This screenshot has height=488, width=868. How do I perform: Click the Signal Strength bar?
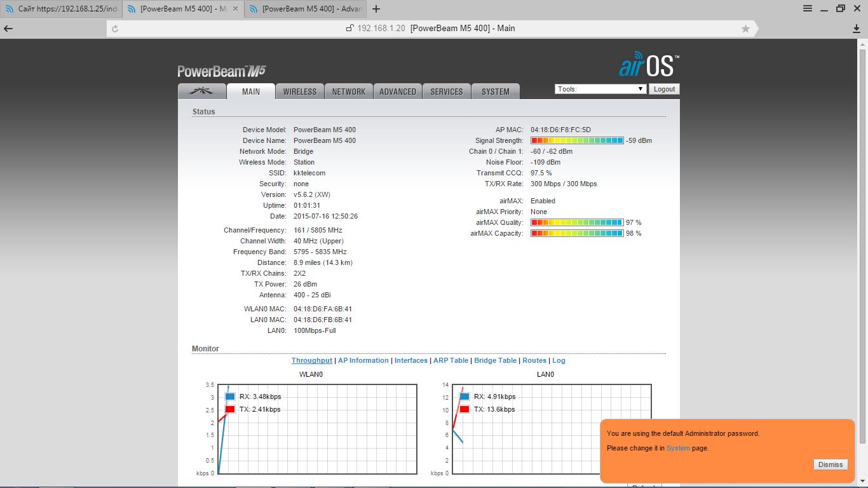(577, 140)
